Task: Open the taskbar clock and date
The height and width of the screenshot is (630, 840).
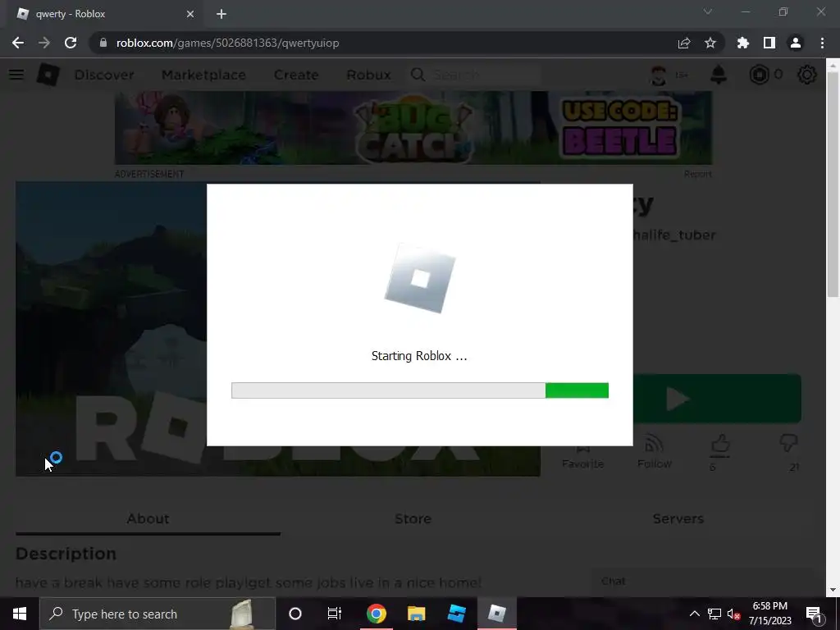Action: 769,614
